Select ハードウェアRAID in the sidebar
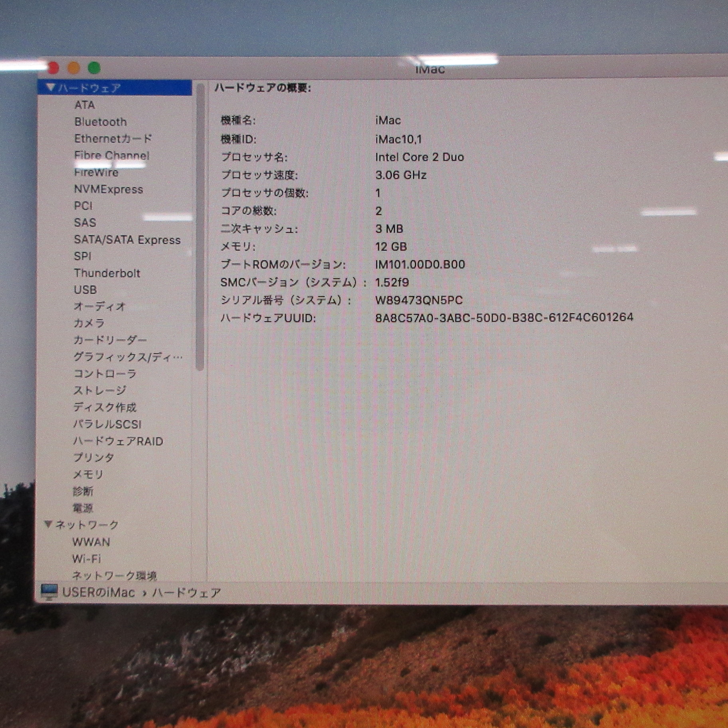Image resolution: width=728 pixels, height=728 pixels. [118, 441]
